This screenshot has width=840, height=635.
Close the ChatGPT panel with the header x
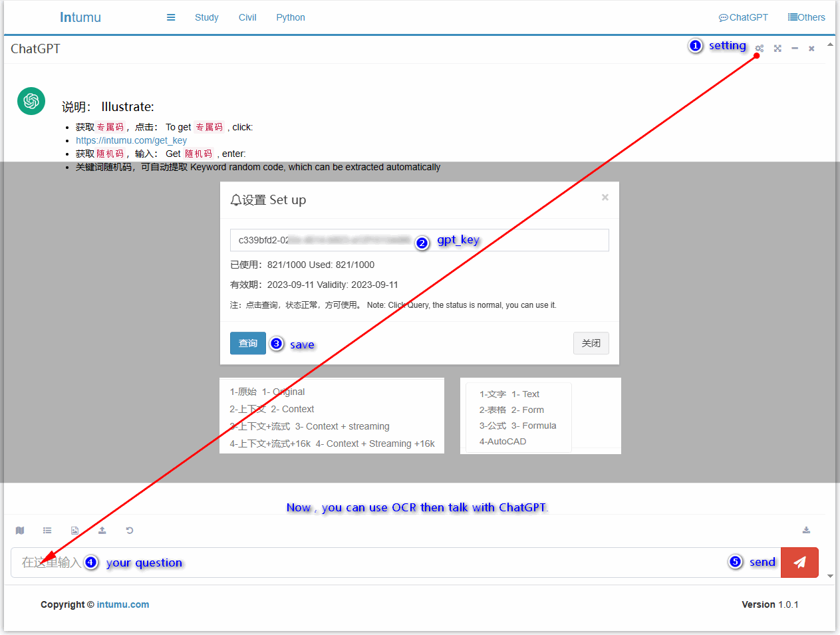[x=811, y=49]
